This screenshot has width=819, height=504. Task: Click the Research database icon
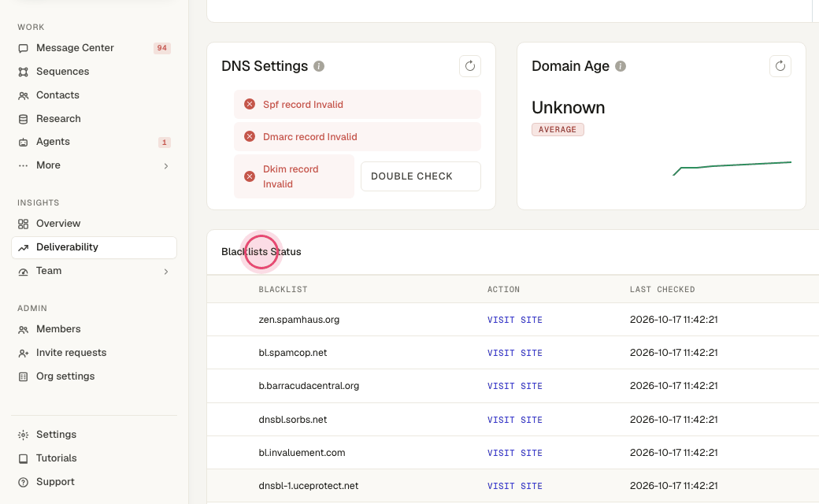click(23, 119)
